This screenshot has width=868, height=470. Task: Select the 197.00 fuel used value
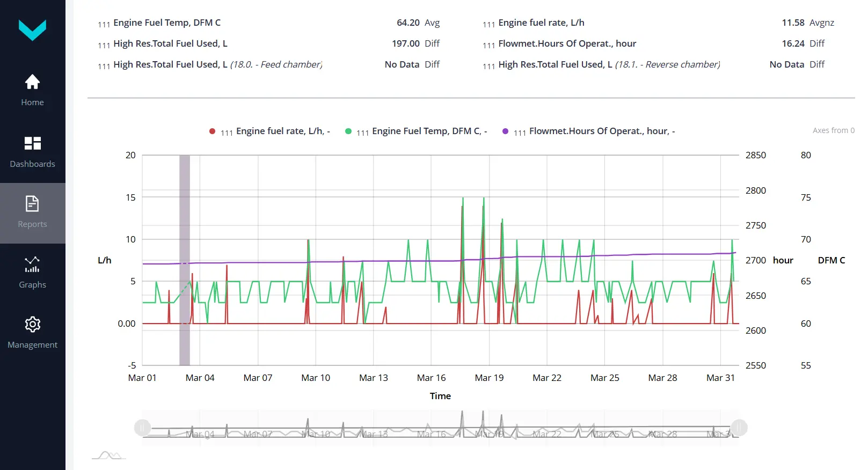pos(406,43)
